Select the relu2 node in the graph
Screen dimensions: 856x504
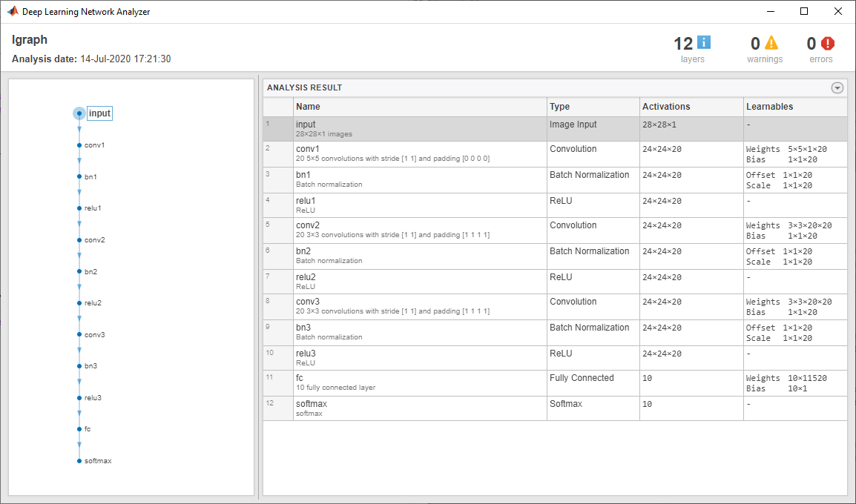click(90, 303)
